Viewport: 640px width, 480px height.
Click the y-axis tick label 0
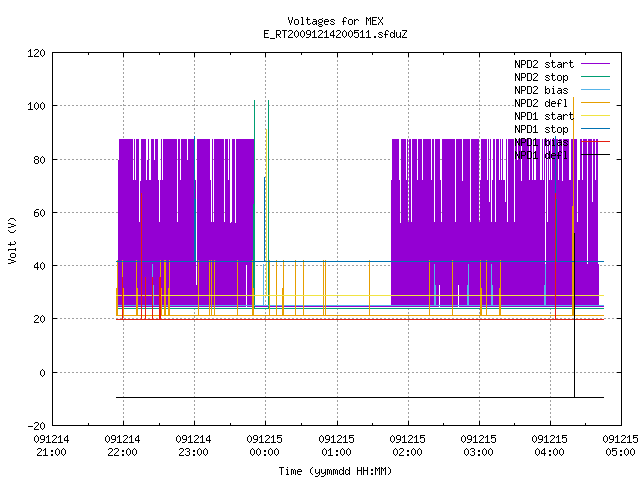click(x=43, y=373)
